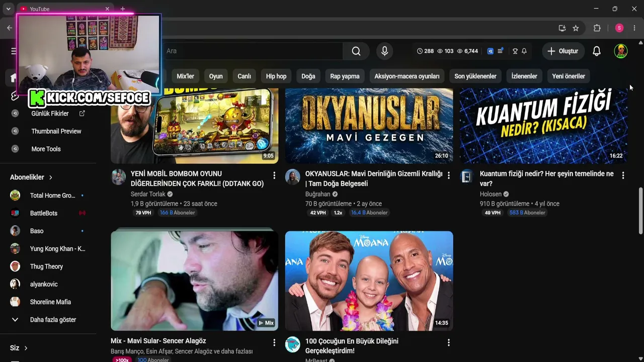The width and height of the screenshot is (644, 362).
Task: Start voice search with the microphone icon
Action: point(384,51)
